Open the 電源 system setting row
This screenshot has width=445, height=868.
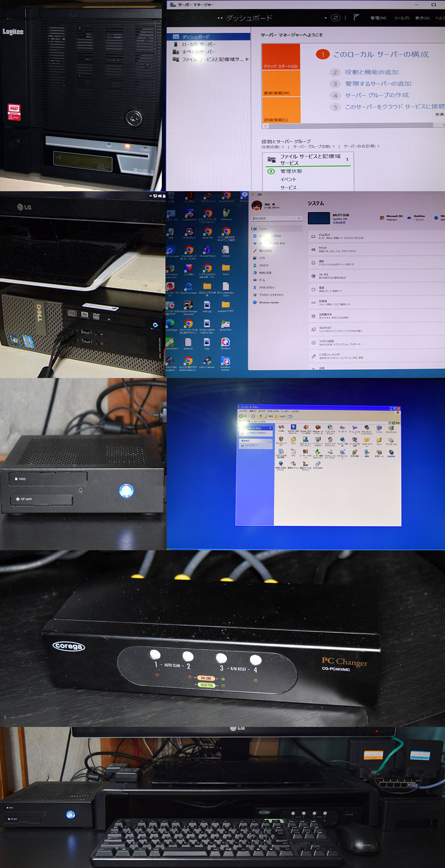376,289
